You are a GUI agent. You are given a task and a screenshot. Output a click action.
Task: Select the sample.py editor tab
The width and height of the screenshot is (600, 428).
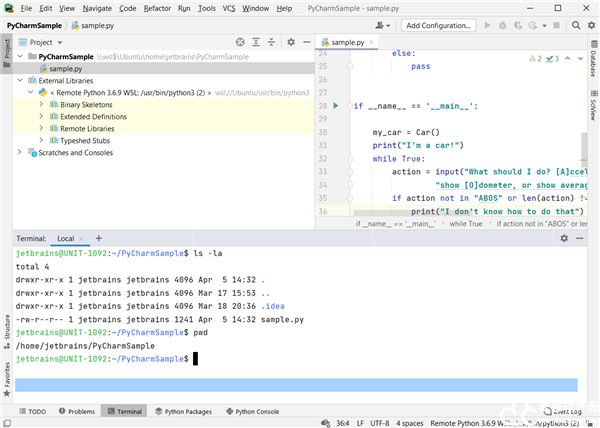tap(347, 42)
